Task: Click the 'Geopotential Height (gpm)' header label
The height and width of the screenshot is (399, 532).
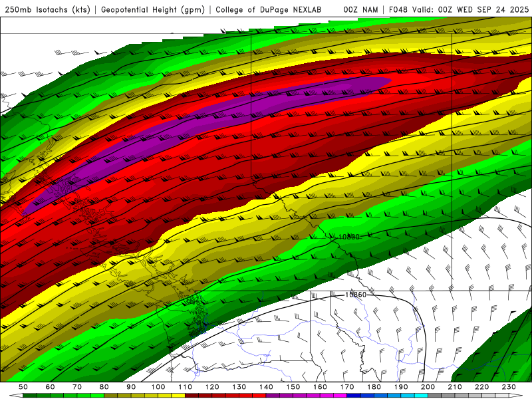Action: point(153,10)
